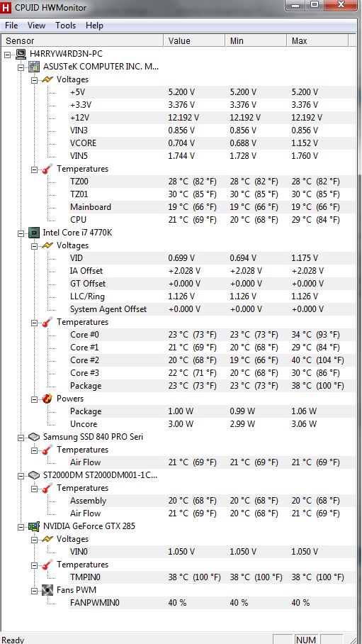Select the VCORE voltage row
The height and width of the screenshot is (644, 362).
211,143
